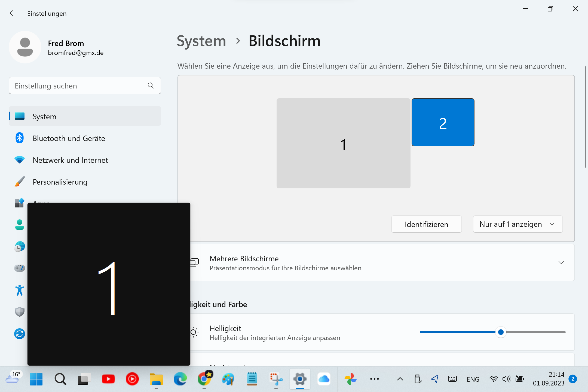Image resolution: width=588 pixels, height=392 pixels.
Task: Click the accessibility figure icon in sidebar
Action: 20,290
